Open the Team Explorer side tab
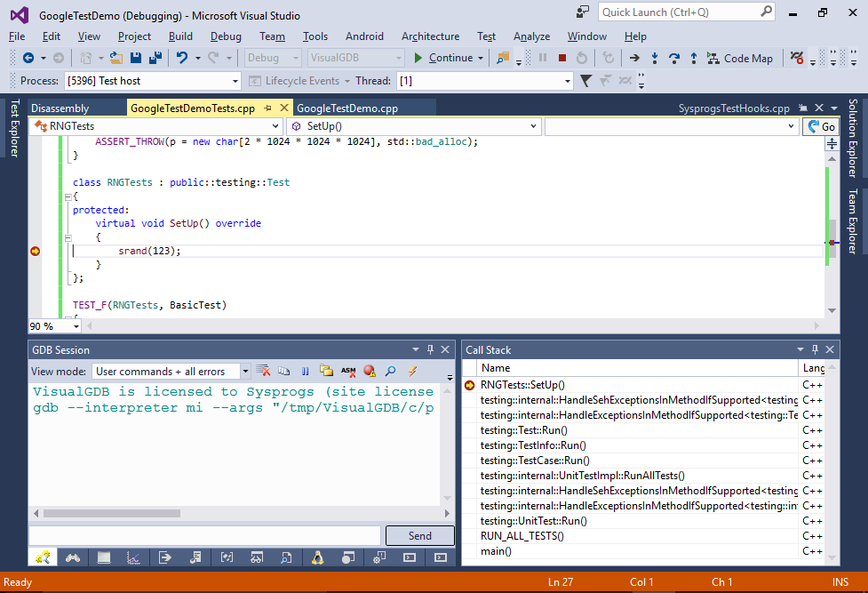This screenshot has width=868, height=593. point(853,221)
